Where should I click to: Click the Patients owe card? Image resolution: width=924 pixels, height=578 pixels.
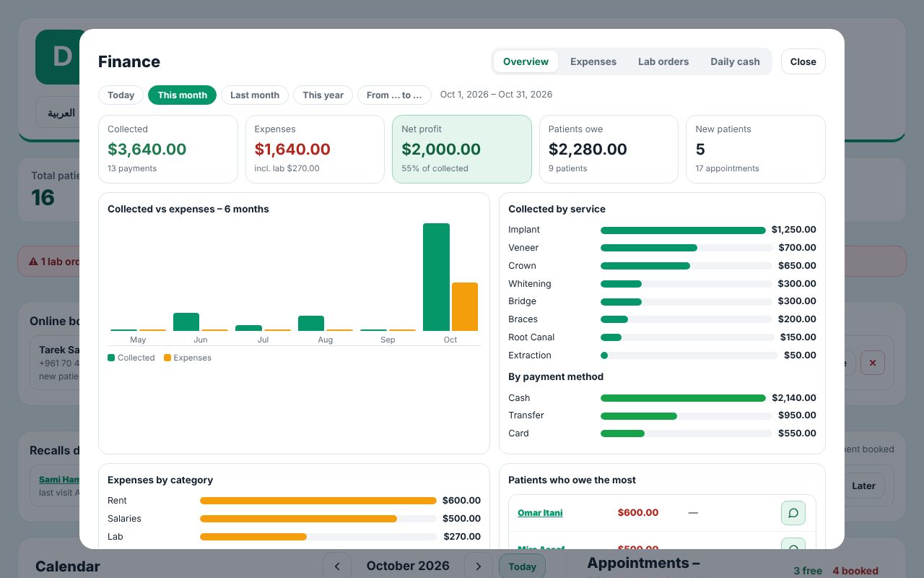pyautogui.click(x=609, y=149)
